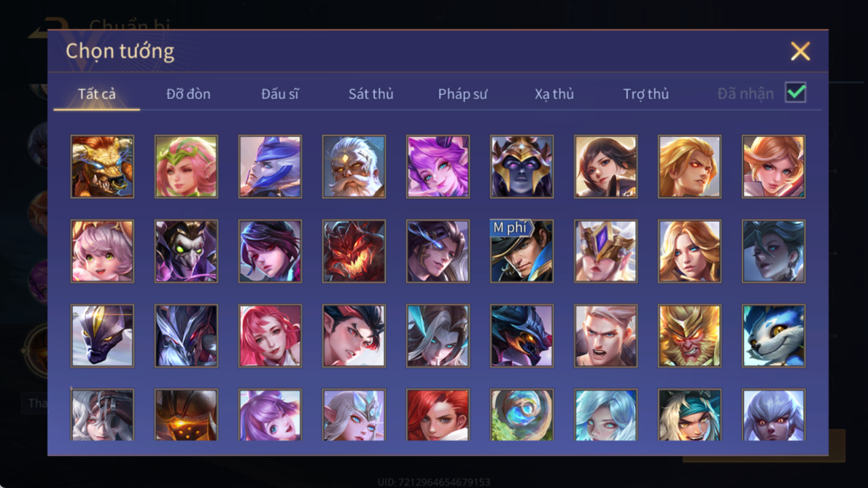This screenshot has width=868, height=488.
Task: Switch to the Đỡ đòn tab
Action: pos(188,94)
